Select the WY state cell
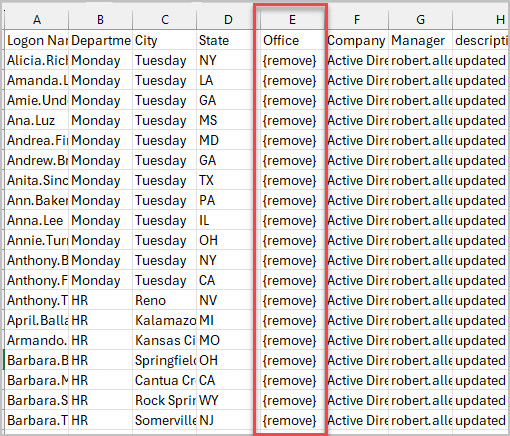The width and height of the screenshot is (510, 436). 228,400
